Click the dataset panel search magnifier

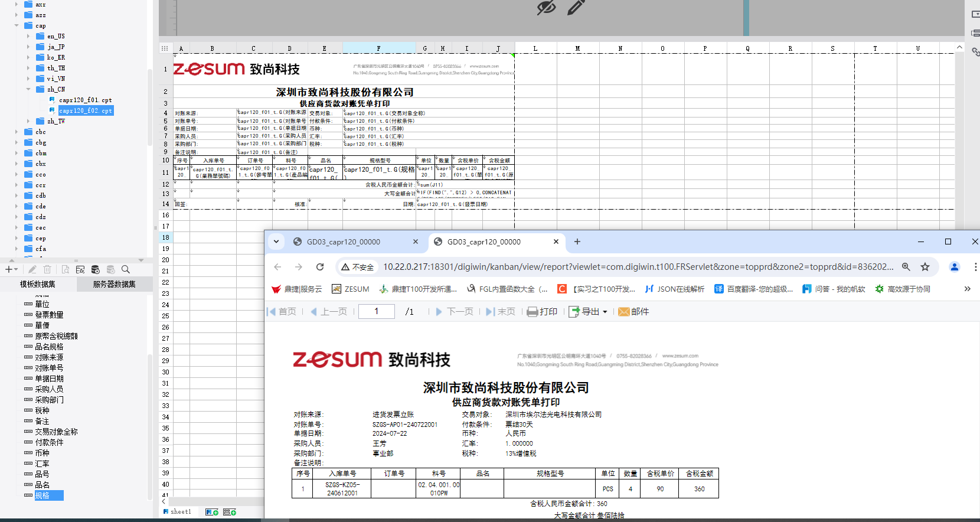click(125, 269)
